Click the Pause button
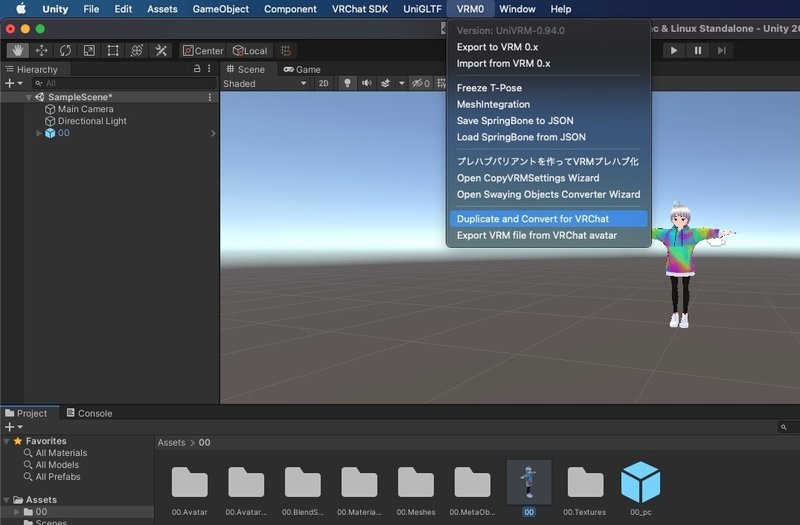The image size is (800, 525). point(697,50)
